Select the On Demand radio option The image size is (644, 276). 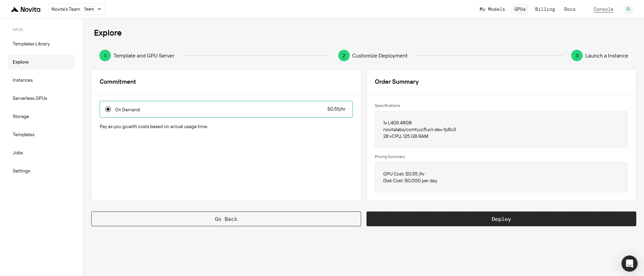108,109
